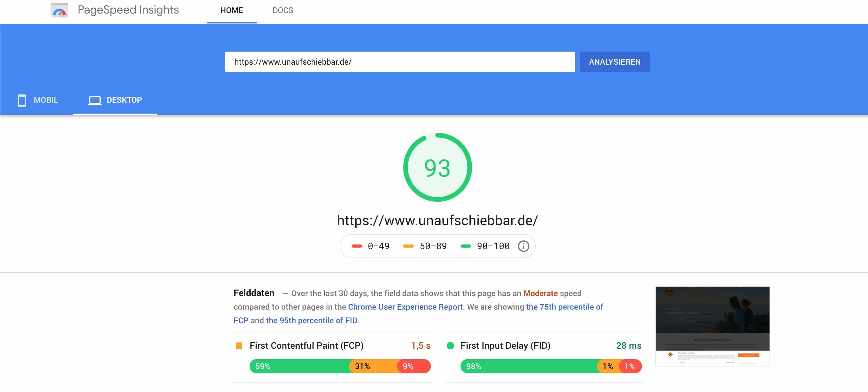868x392 pixels.
Task: Switch to the MOBIL tab
Action: pos(46,100)
